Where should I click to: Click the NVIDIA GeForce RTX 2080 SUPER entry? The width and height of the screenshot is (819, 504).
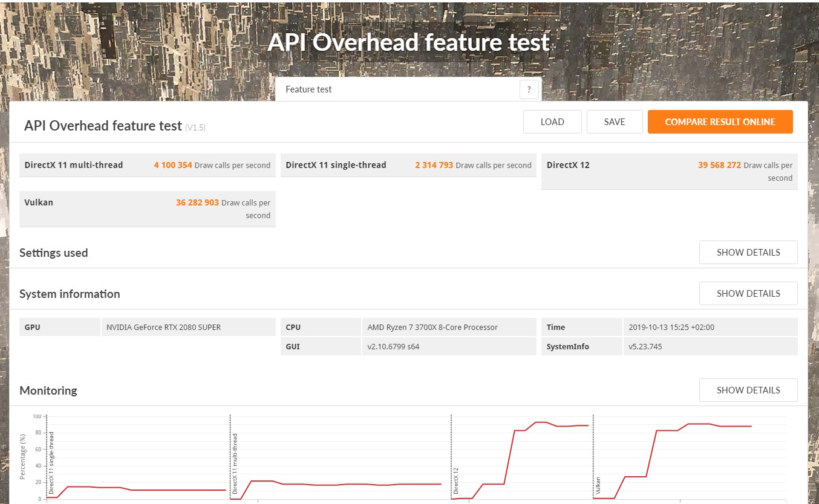pyautogui.click(x=163, y=328)
